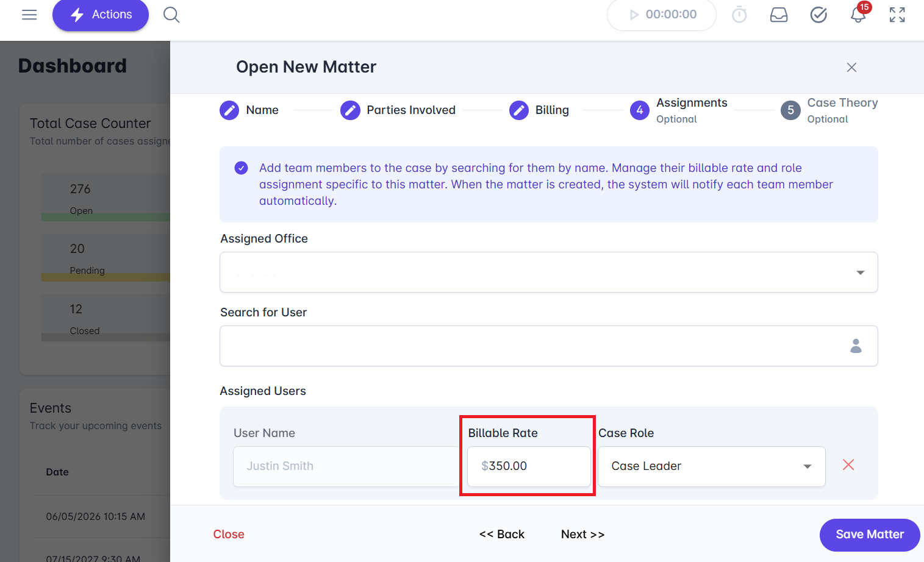
Task: Open the inbox tray icon
Action: pos(779,15)
